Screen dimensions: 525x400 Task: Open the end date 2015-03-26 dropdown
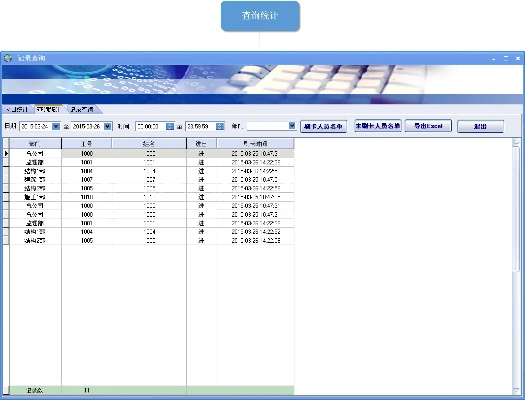tap(107, 126)
